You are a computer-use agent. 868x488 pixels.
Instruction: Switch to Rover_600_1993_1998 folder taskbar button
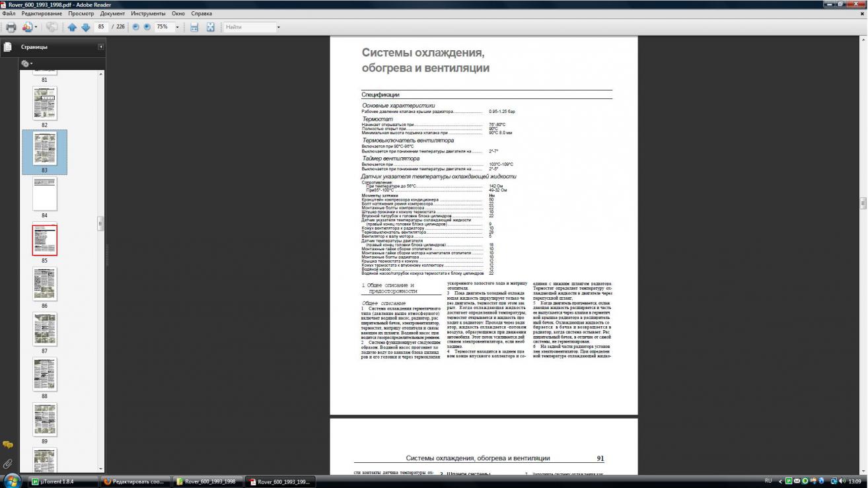[208, 481]
